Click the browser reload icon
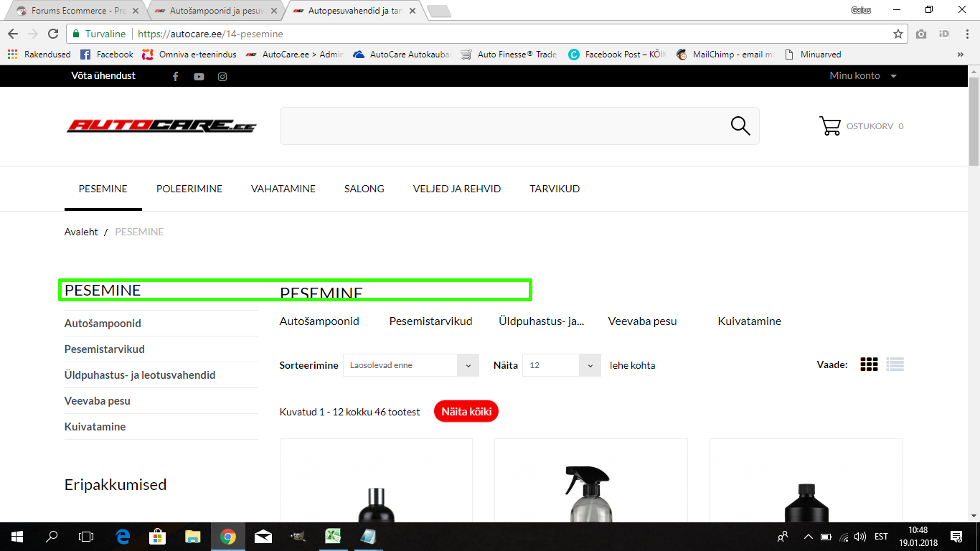 (x=52, y=34)
